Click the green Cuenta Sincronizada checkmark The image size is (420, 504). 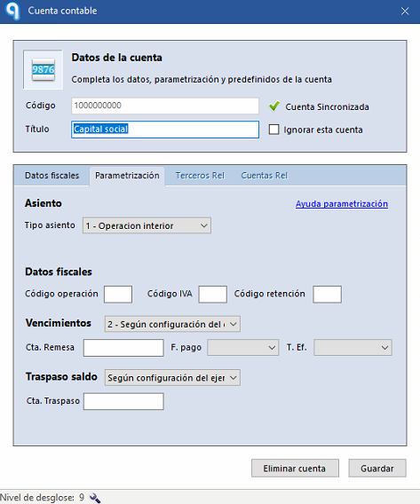[274, 106]
